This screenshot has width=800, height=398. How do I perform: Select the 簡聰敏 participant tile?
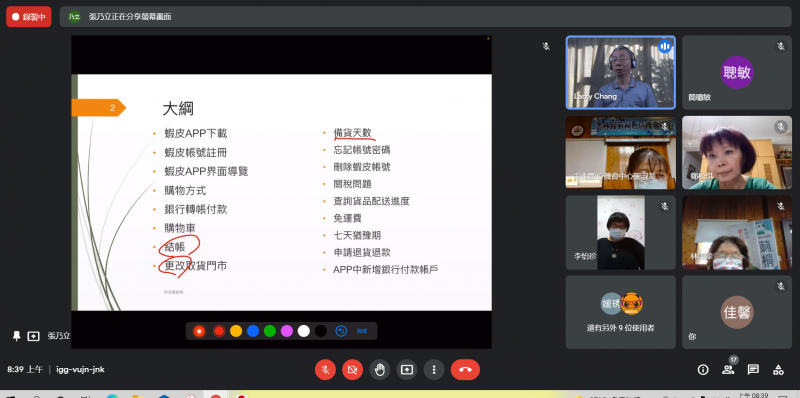737,72
